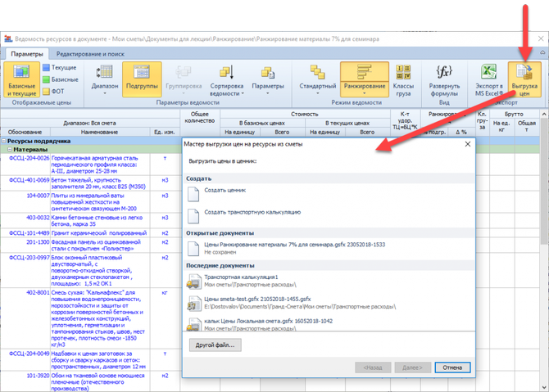This screenshot has width=549, height=392.
Task: Toggle the Подгруппы mode button
Action: tap(141, 81)
